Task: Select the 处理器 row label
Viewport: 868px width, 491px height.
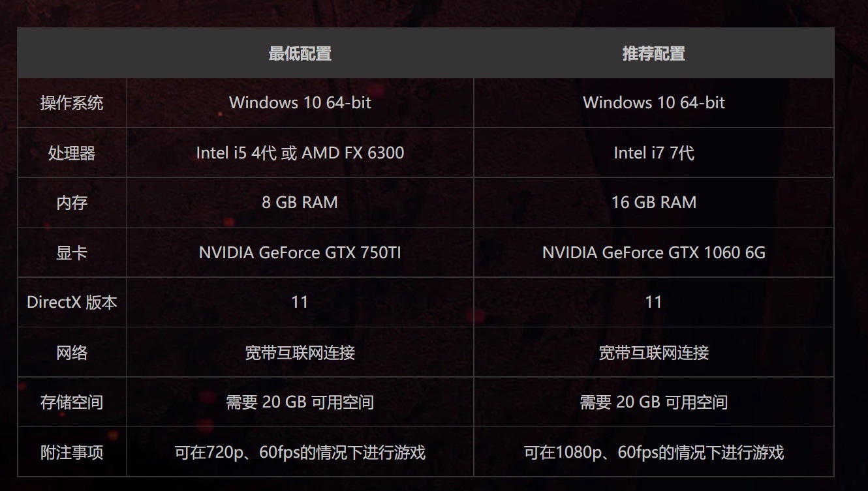Action: [x=72, y=153]
